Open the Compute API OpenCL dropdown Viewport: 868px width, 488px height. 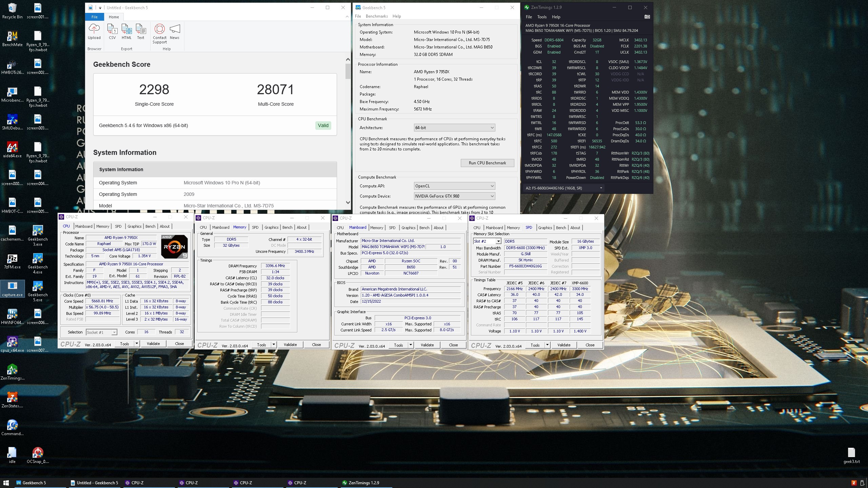click(x=454, y=186)
